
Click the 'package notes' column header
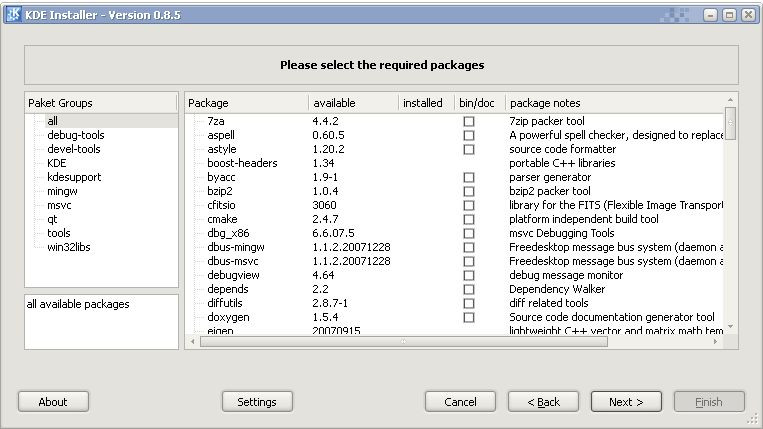point(615,103)
